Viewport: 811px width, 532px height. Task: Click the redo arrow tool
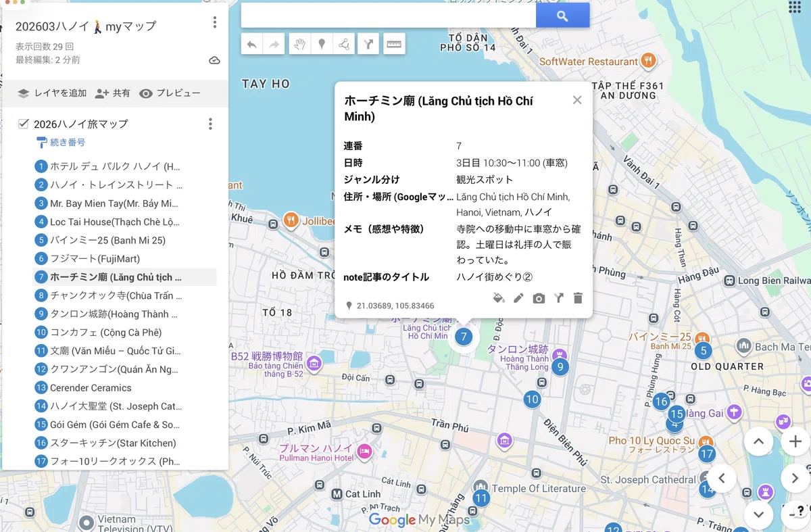click(x=274, y=45)
